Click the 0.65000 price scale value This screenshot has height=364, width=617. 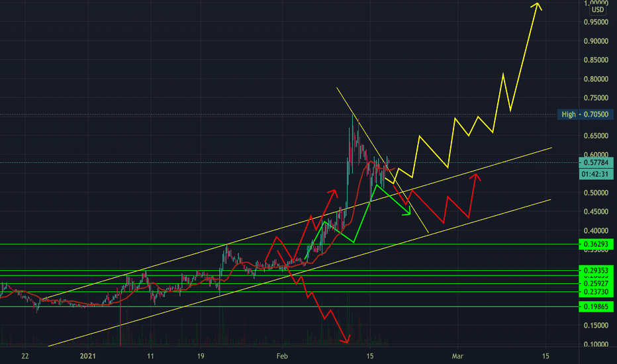point(596,136)
